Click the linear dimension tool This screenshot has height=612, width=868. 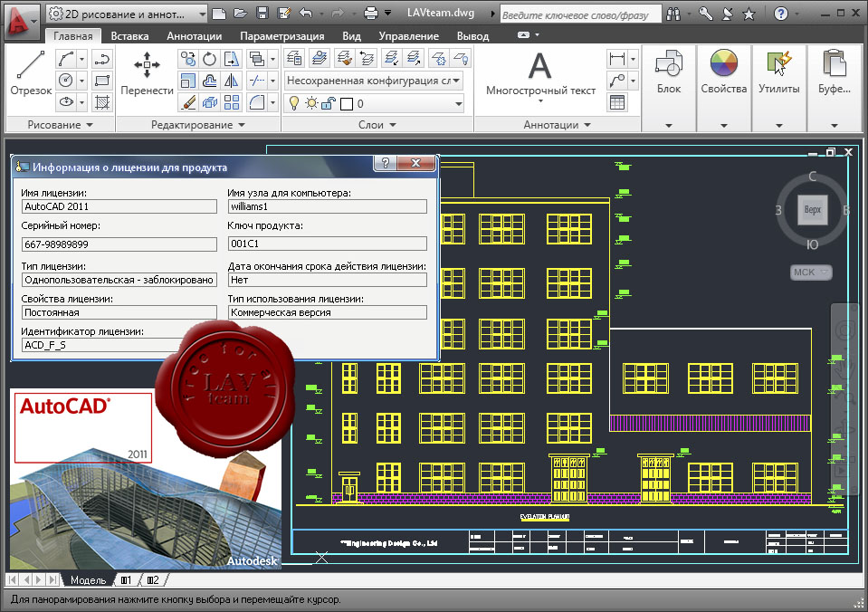pos(616,58)
